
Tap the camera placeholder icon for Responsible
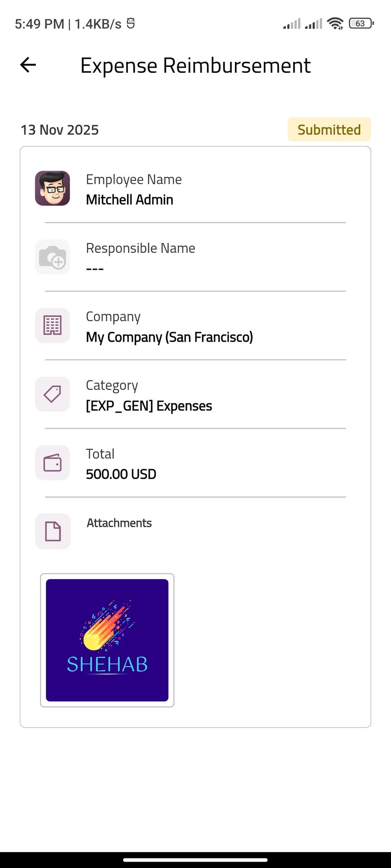point(52,257)
